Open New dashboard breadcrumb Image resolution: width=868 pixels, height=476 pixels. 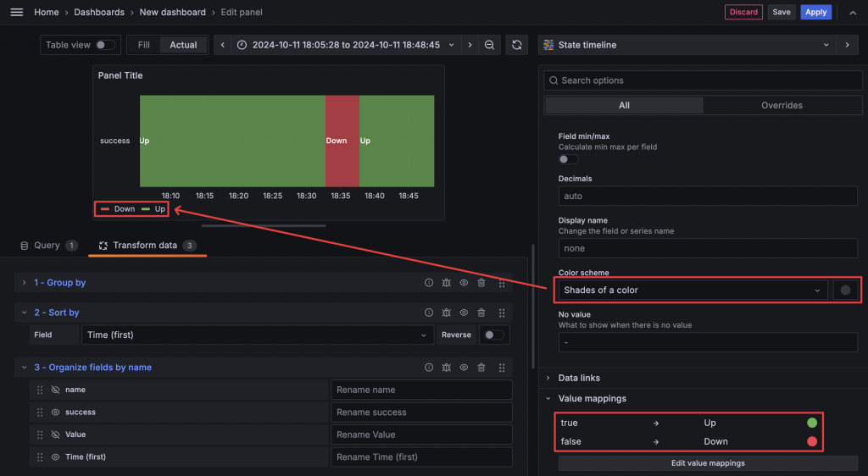click(173, 12)
